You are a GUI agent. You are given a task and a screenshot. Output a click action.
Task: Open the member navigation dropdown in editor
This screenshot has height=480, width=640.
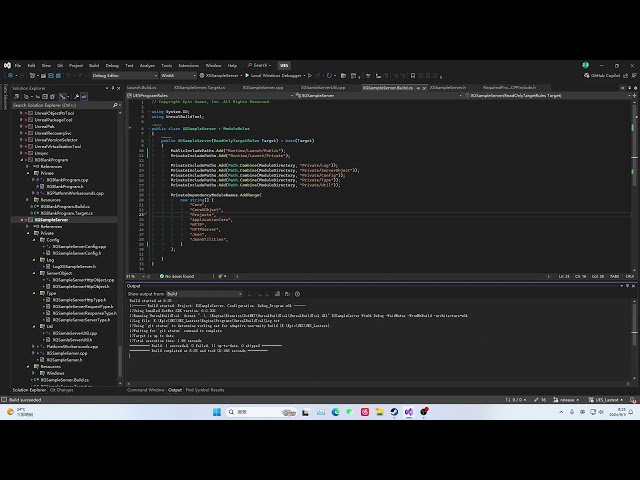(549, 96)
